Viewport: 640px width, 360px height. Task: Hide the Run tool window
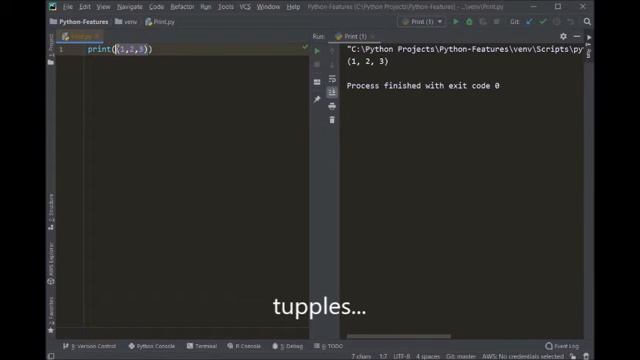(x=577, y=36)
